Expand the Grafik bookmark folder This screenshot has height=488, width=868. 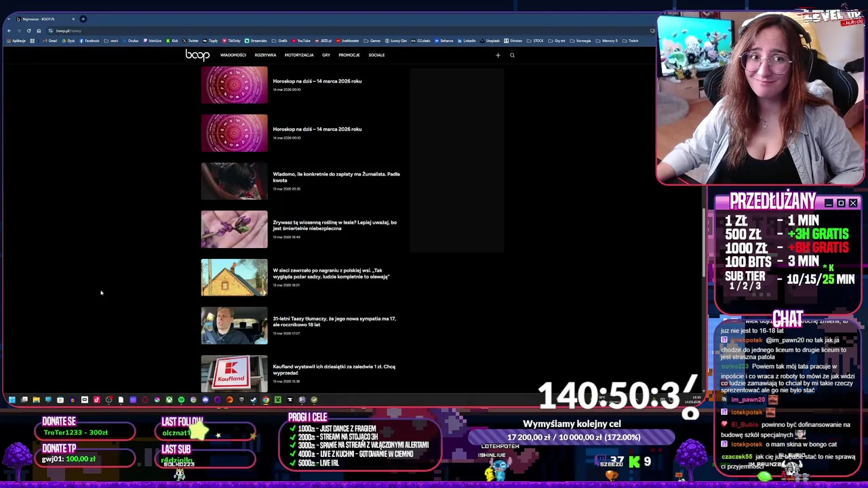(280, 41)
